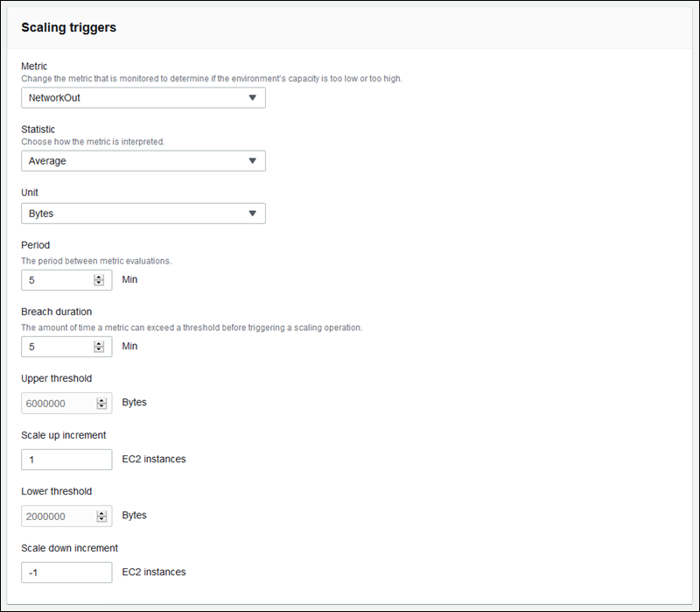700x612 pixels.
Task: Click the Scale up increment field
Action: point(66,460)
